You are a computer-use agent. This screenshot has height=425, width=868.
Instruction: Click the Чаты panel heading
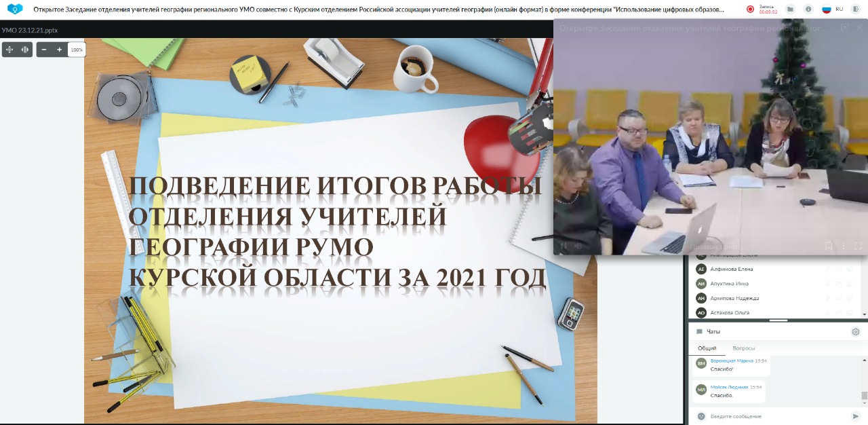713,332
